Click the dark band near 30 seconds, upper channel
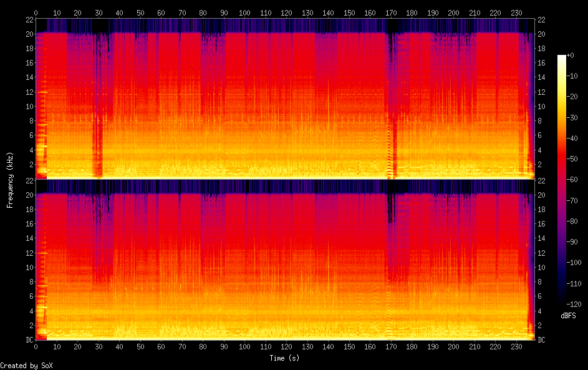588x370 pixels. [97, 144]
